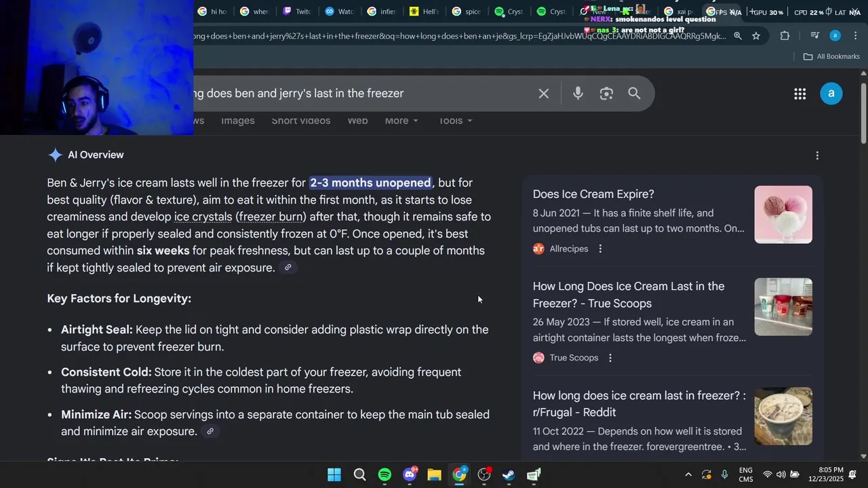Screen dimensions: 868x488
Task: Open the Windows Start menu
Action: [x=334, y=474]
